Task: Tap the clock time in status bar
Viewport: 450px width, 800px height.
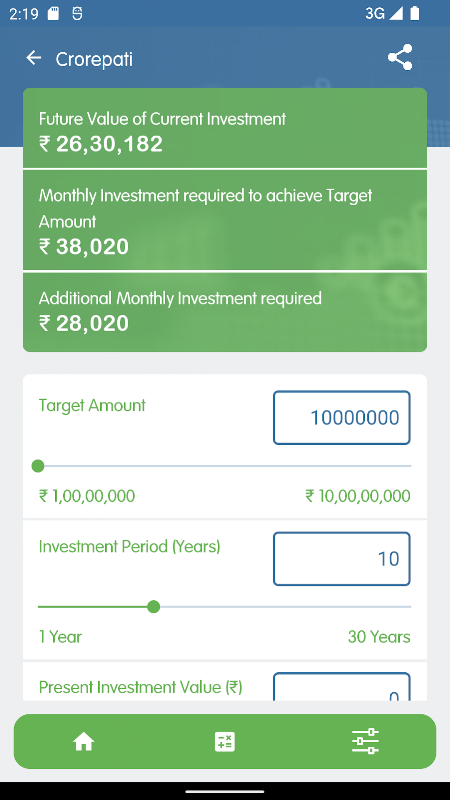Action: coord(23,14)
